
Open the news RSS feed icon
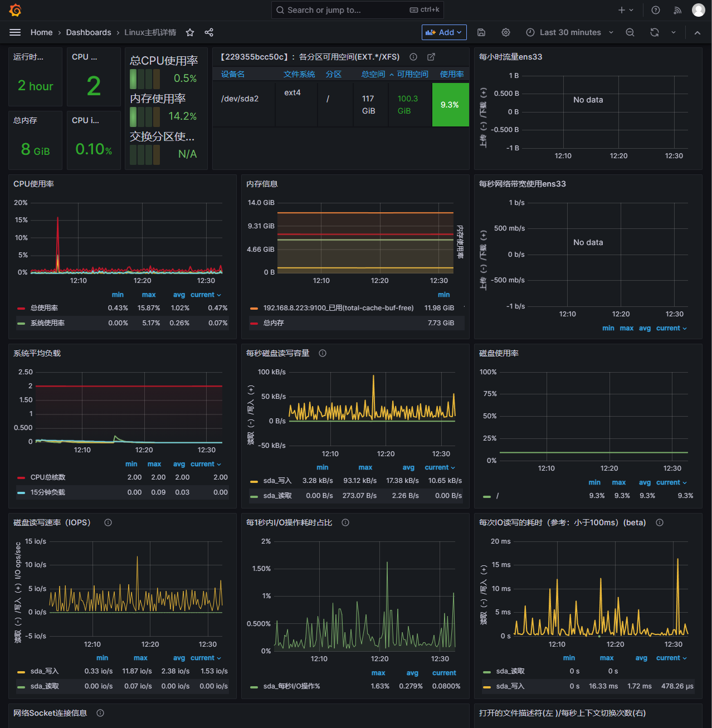pos(677,10)
